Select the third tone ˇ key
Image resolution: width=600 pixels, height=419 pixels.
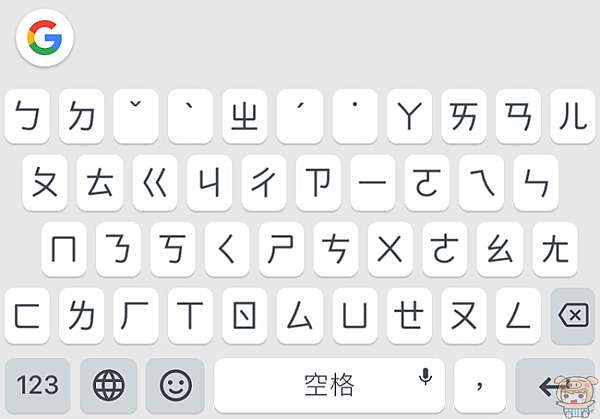pos(136,116)
